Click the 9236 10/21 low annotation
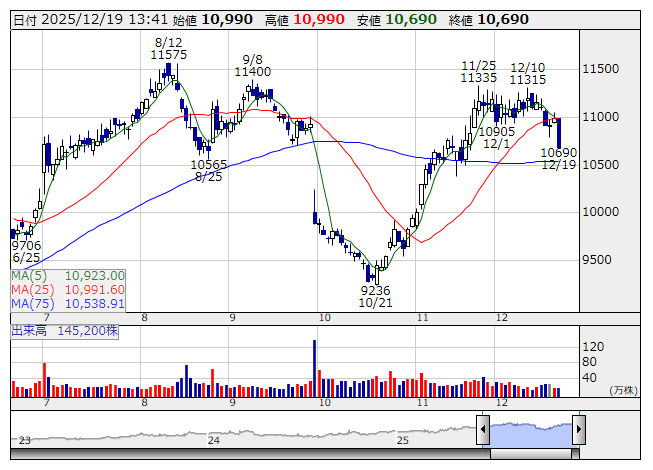The image size is (653, 470). coord(376,296)
